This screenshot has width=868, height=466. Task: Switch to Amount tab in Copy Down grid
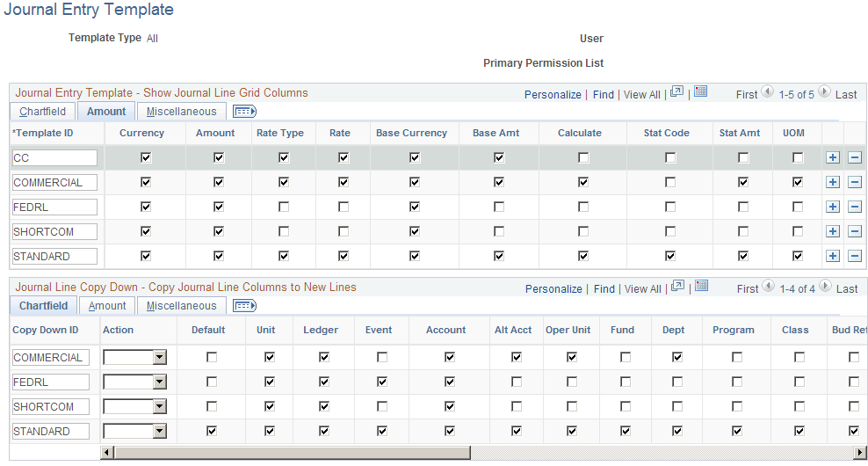tap(107, 306)
